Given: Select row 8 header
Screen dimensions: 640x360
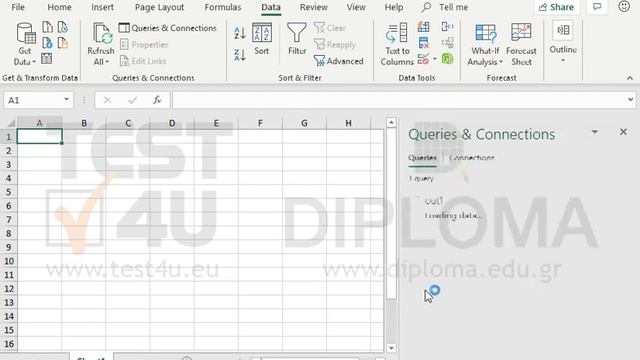Looking at the screenshot, I should pyautogui.click(x=9, y=233).
